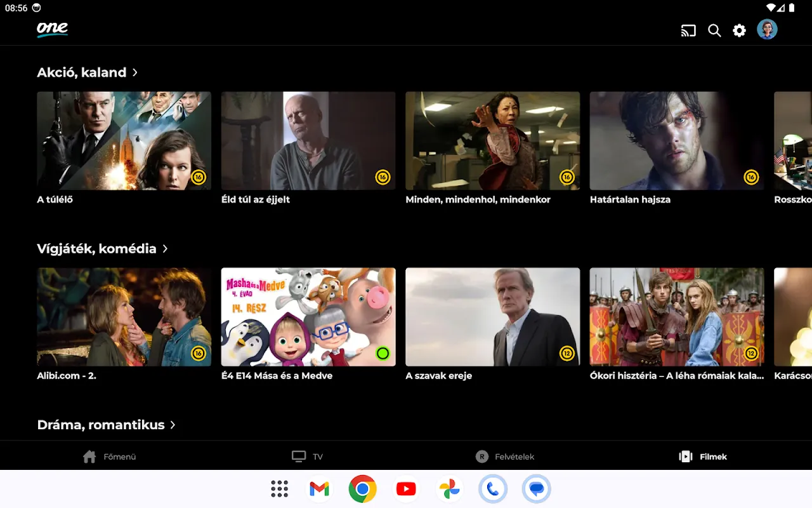Tap age rating 12 badge on A szavak ereje
The width and height of the screenshot is (812, 508).
pyautogui.click(x=567, y=353)
